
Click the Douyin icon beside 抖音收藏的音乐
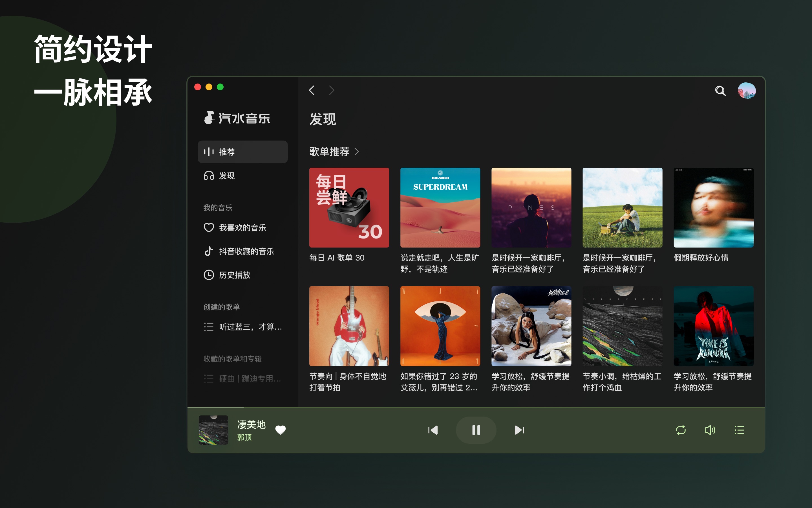click(x=209, y=251)
